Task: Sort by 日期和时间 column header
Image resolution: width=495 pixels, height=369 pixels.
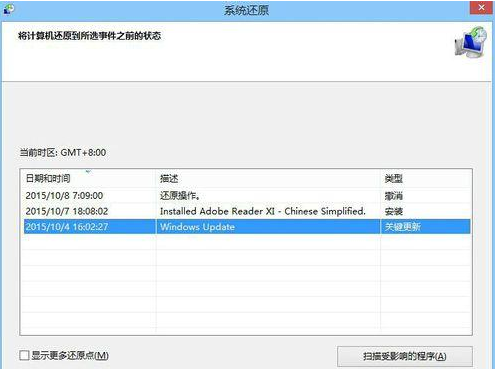Action: click(88, 178)
